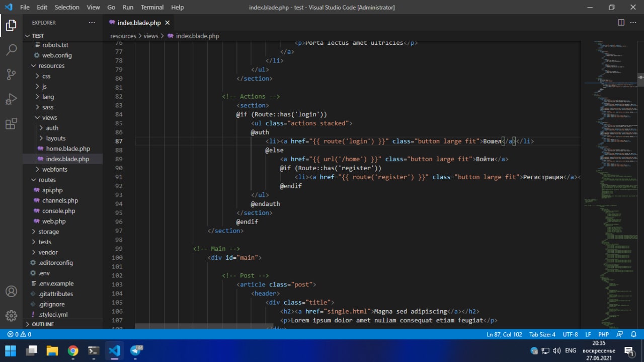The width and height of the screenshot is (644, 362).
Task: Close the index.blade.php tab
Action: (168, 23)
